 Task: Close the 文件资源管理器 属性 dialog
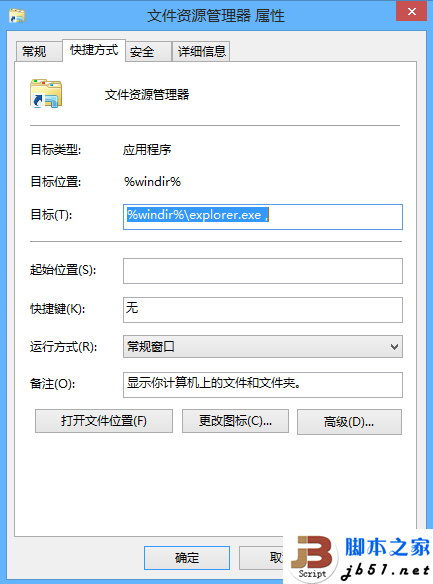tap(411, 12)
